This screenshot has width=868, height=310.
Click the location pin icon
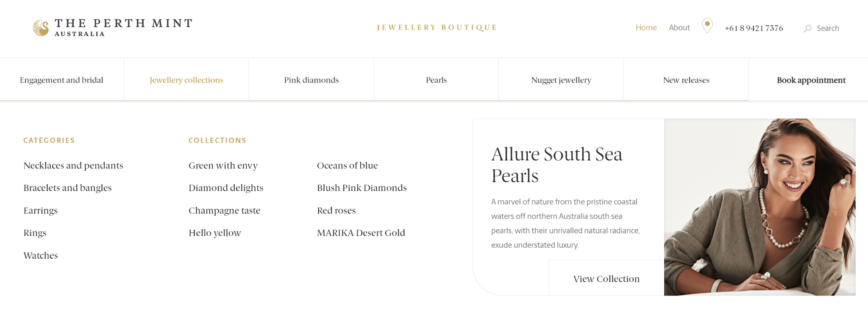coord(707,25)
